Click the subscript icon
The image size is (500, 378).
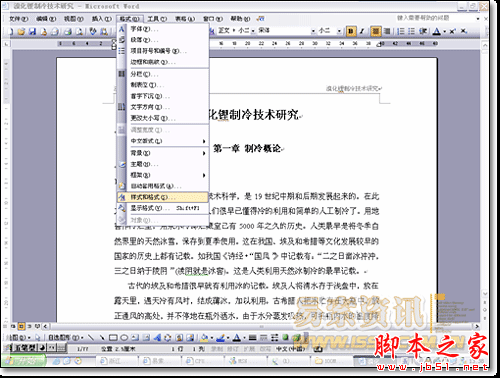click(x=464, y=31)
